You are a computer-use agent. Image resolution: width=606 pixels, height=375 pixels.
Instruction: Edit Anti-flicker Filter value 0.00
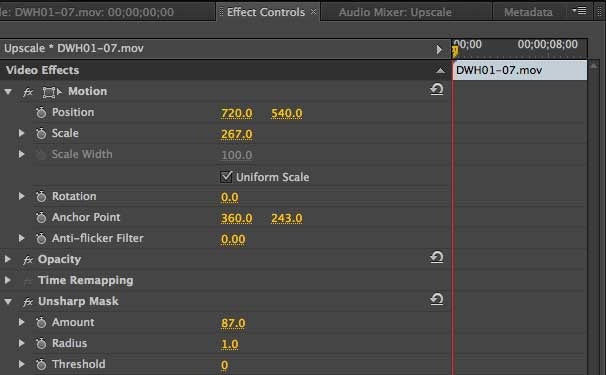click(x=233, y=239)
